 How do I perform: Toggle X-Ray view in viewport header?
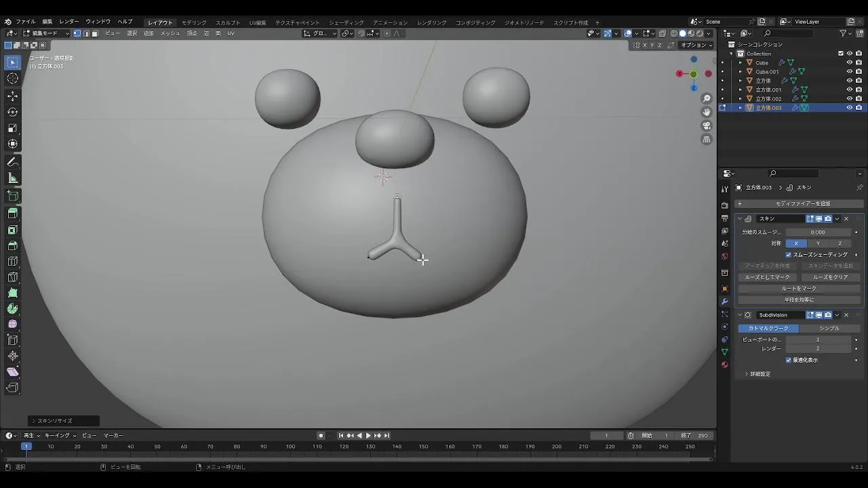tap(663, 33)
